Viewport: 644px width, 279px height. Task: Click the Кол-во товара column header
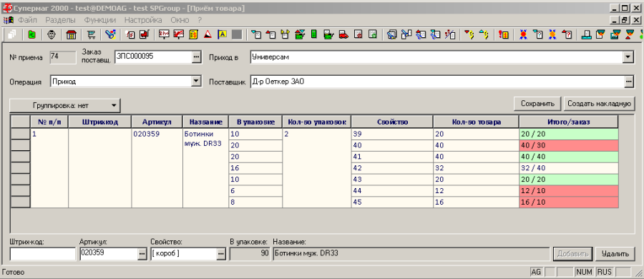coord(476,122)
